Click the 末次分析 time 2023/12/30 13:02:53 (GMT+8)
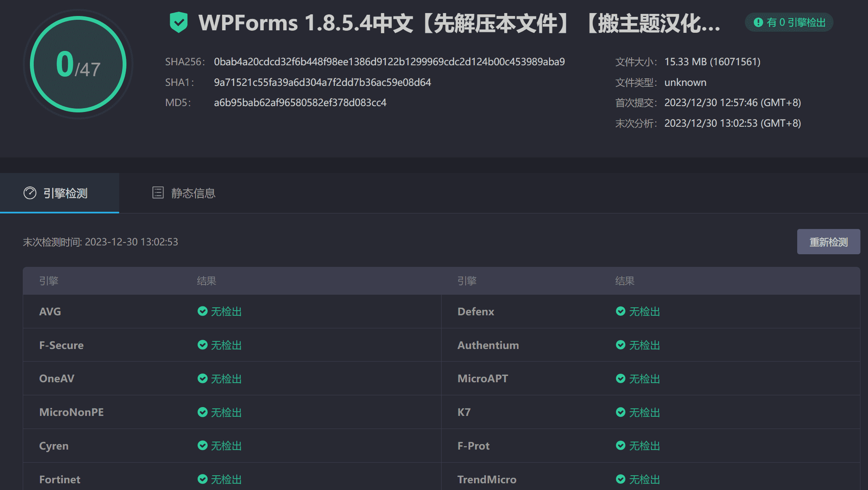The image size is (868, 490). 733,123
